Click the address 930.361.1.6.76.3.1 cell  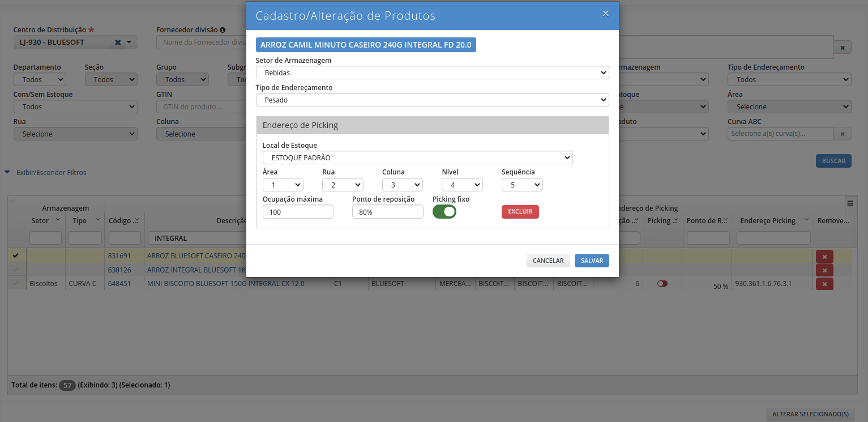(763, 283)
